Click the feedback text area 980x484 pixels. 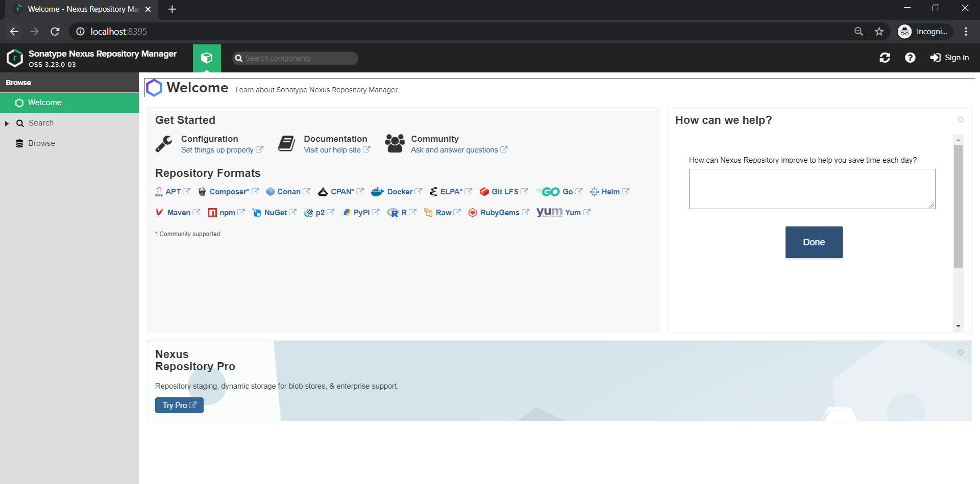point(812,189)
